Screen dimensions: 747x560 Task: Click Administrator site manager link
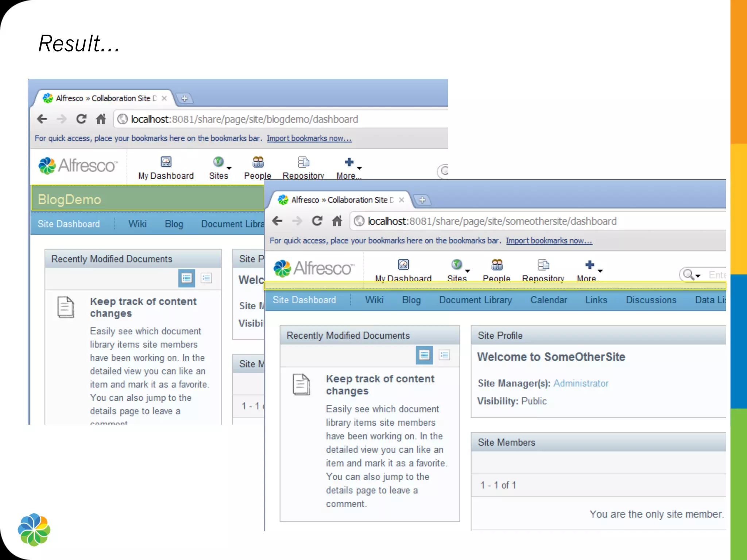581,383
